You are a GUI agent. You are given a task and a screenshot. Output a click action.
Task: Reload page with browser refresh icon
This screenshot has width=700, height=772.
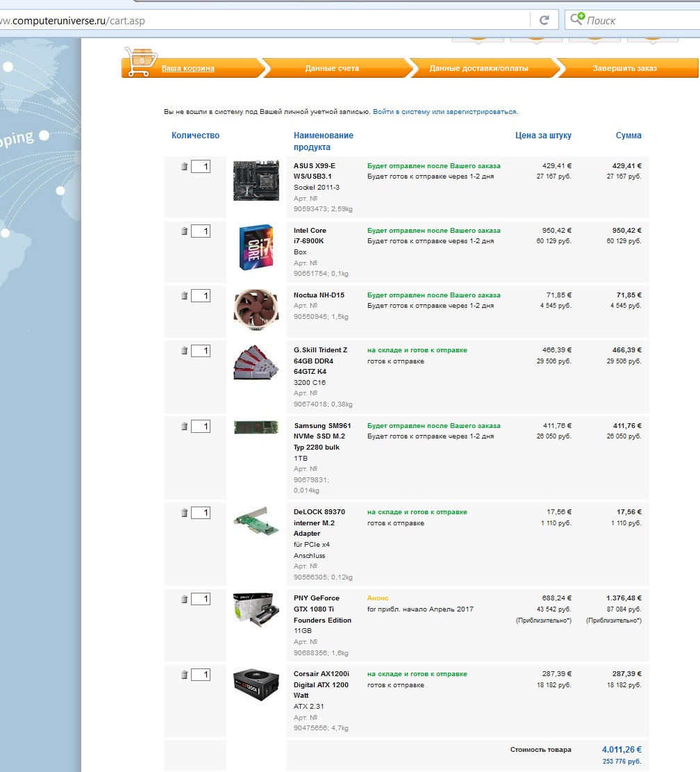[x=544, y=20]
